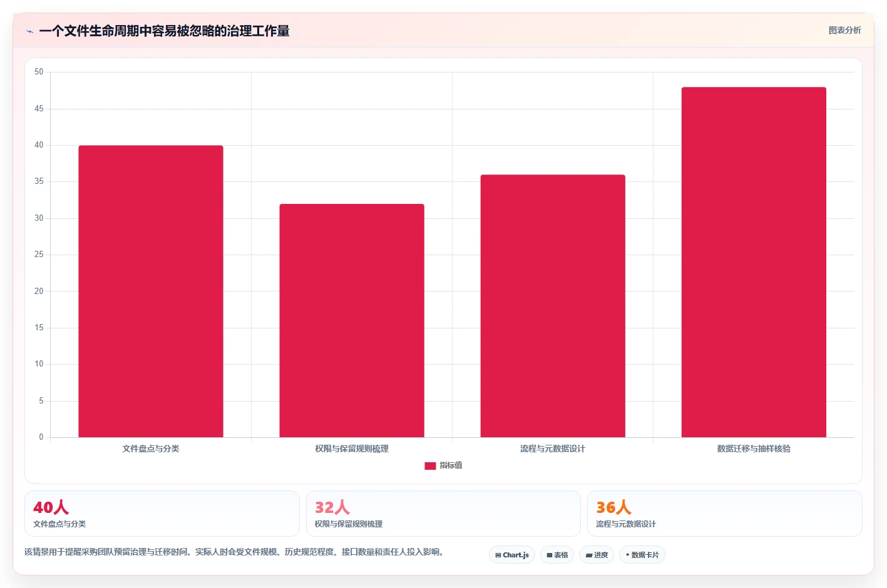The height and width of the screenshot is (588, 887).
Task: Click the 图表分析 label in header
Action: point(844,30)
